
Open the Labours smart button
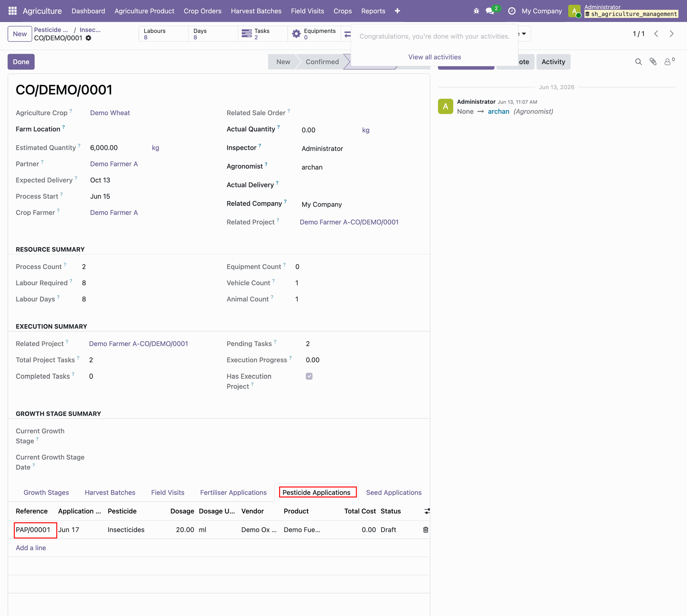coord(164,34)
